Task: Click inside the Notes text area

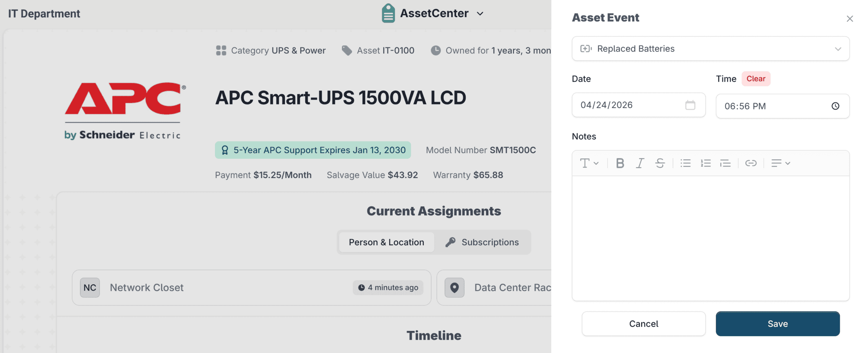Action: (711, 238)
